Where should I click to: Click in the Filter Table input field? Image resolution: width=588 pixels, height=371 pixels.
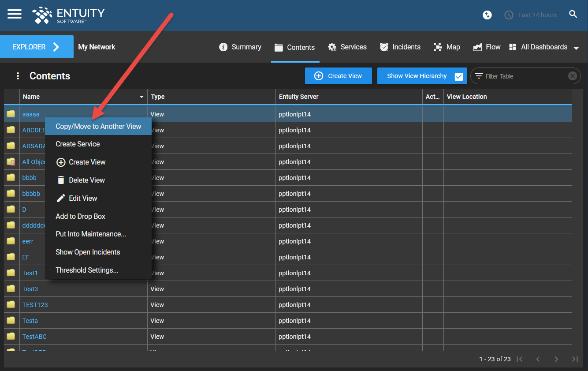coord(525,76)
